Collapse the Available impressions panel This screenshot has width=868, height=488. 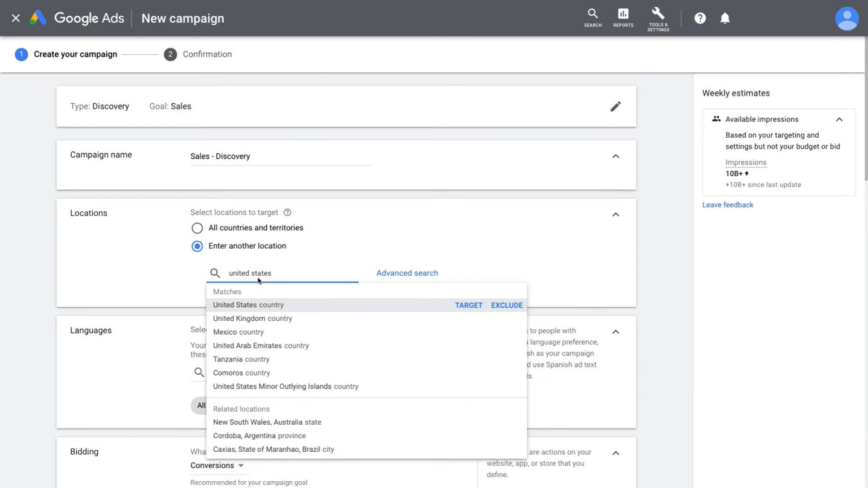click(x=839, y=119)
